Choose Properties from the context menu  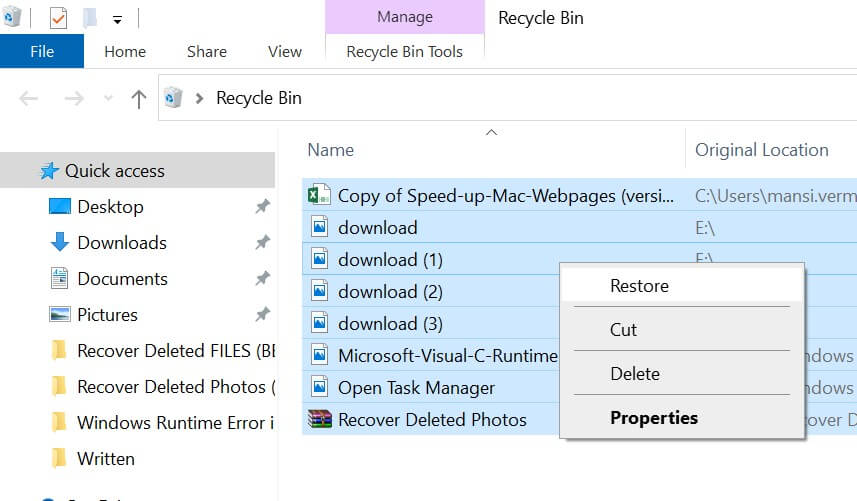tap(682, 418)
